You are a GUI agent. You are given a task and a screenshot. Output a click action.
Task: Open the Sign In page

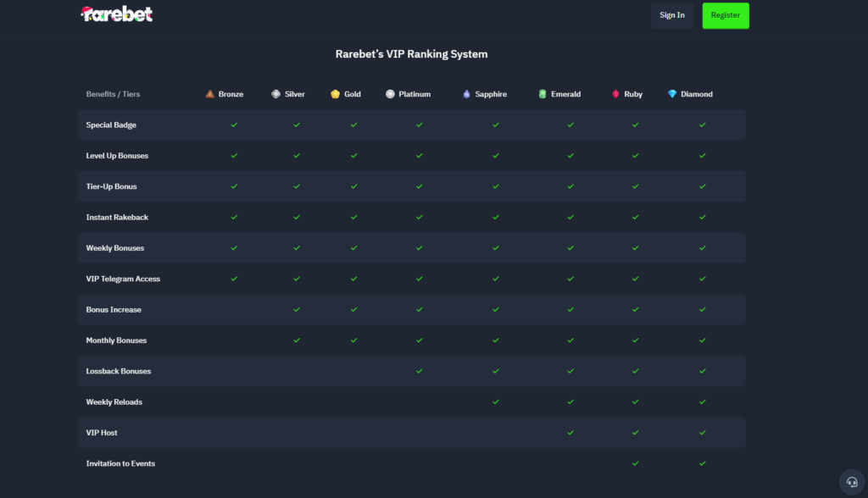tap(672, 15)
